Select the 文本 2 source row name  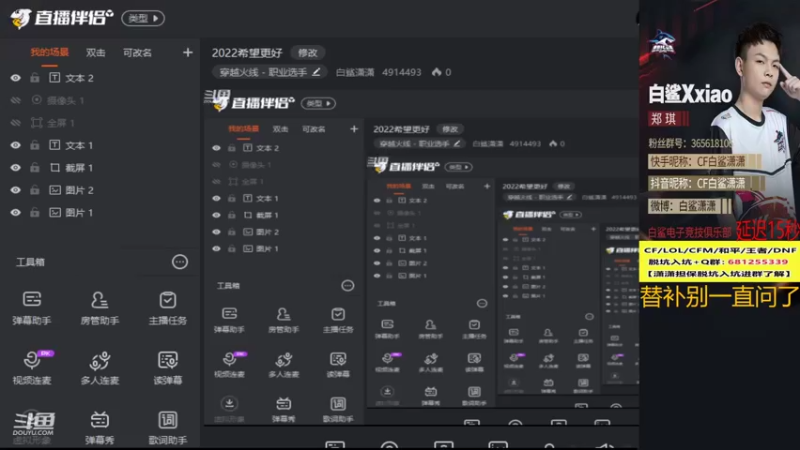tap(79, 78)
